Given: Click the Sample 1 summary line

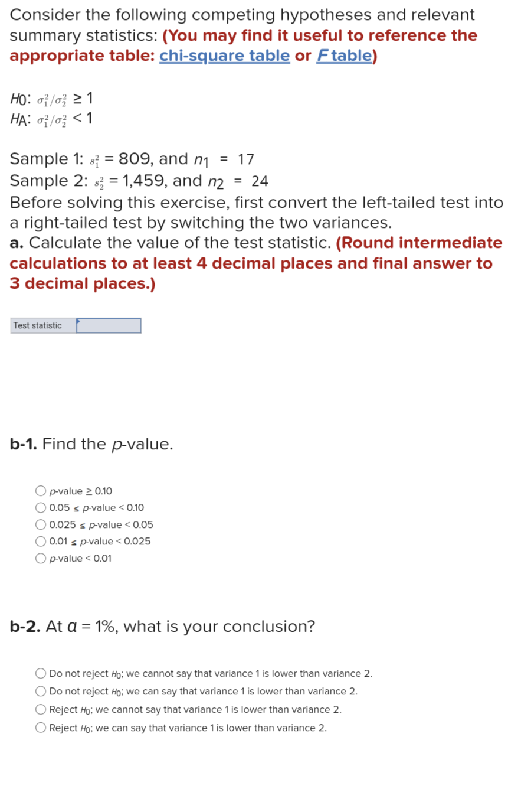Looking at the screenshot, I should 130,158.
